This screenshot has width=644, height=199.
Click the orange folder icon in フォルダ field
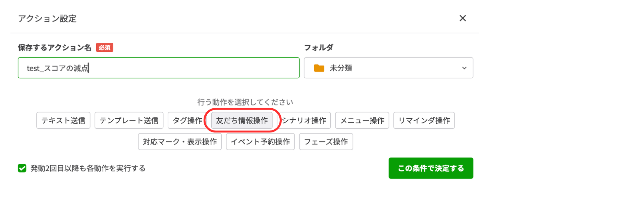pos(319,68)
